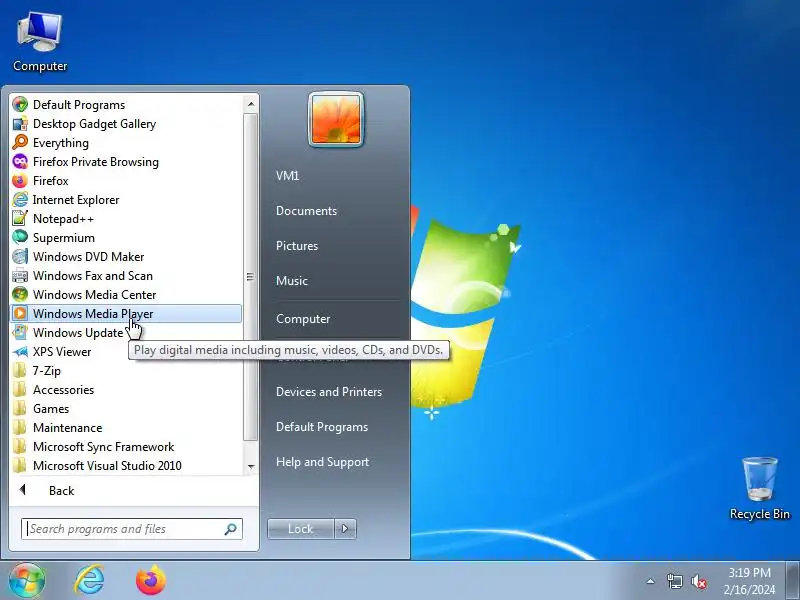Click the user account flower picture
The image size is (800, 600).
tap(336, 119)
